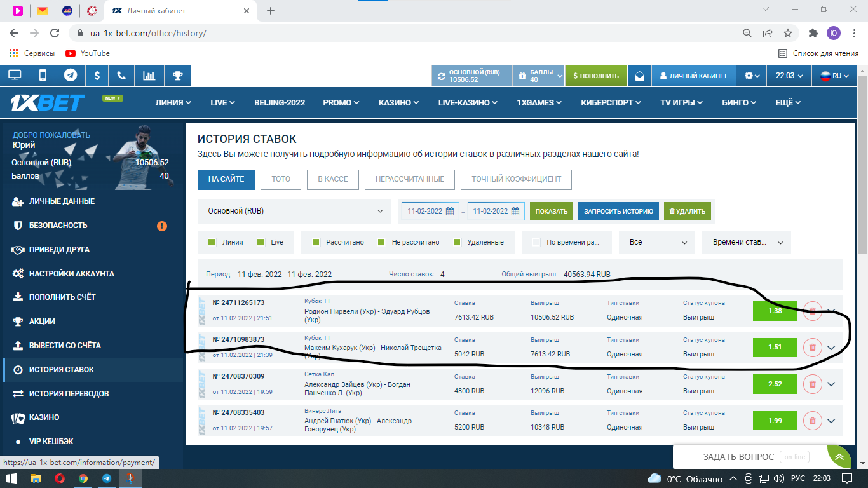Viewport: 868px width, 488px height.
Task: Switch to the ТОТО tab
Action: (280, 179)
